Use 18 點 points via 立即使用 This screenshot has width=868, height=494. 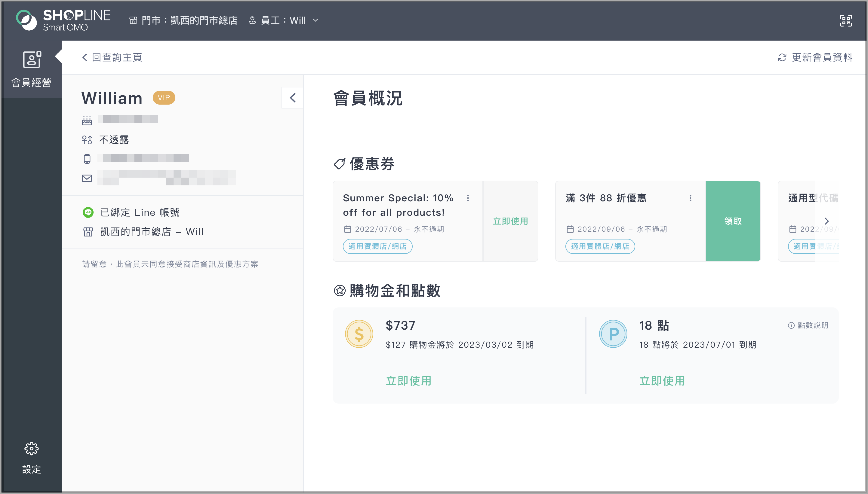point(662,381)
